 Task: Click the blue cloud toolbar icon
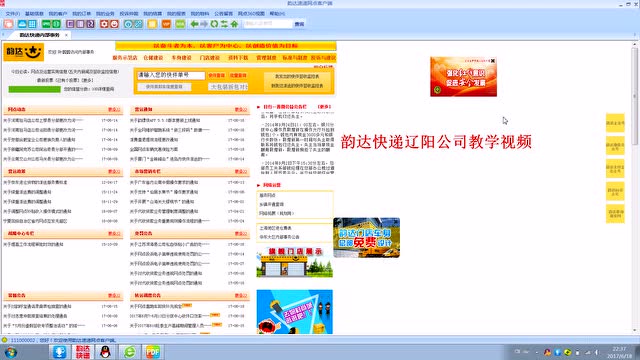click(22, 24)
